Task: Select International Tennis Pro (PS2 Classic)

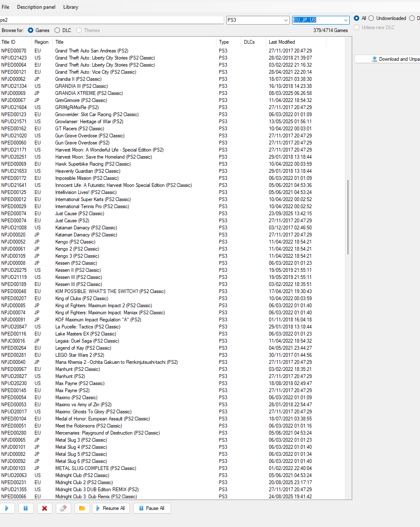Action: (173, 206)
